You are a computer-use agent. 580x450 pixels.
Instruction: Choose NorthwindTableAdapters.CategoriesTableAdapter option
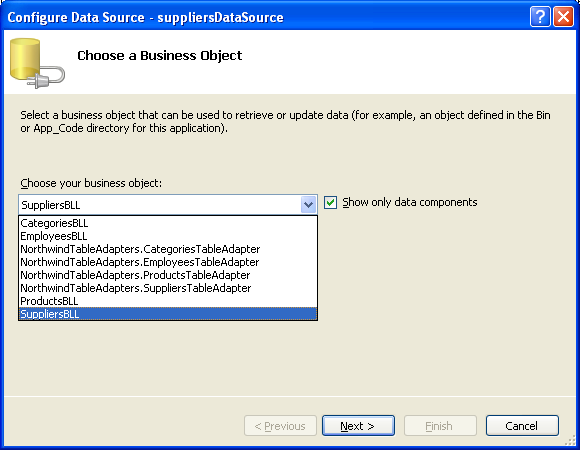168,249
